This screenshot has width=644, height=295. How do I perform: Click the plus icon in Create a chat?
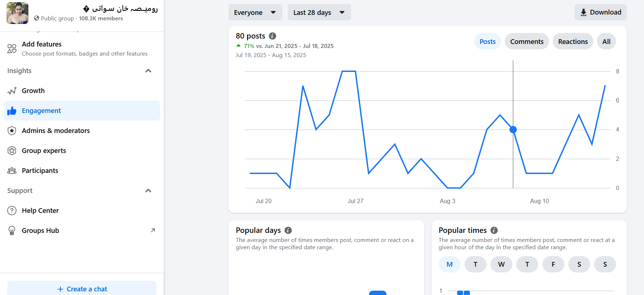click(60, 289)
